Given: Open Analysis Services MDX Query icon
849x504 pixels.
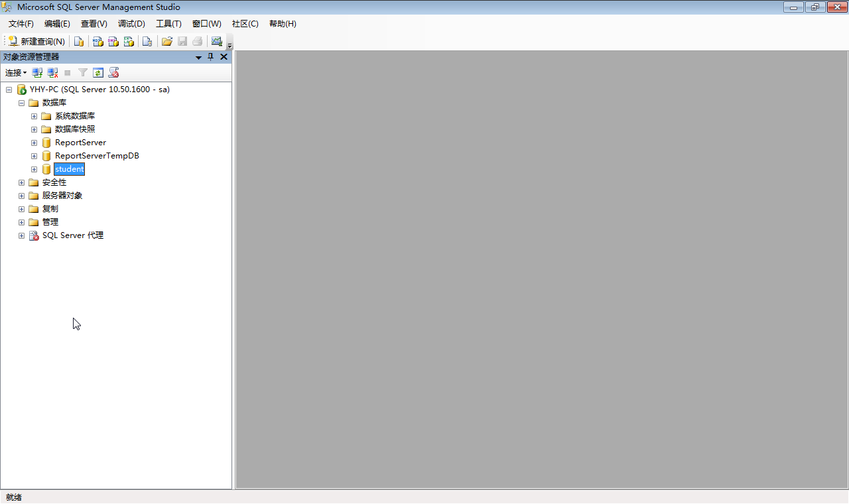Looking at the screenshot, I should click(x=98, y=41).
